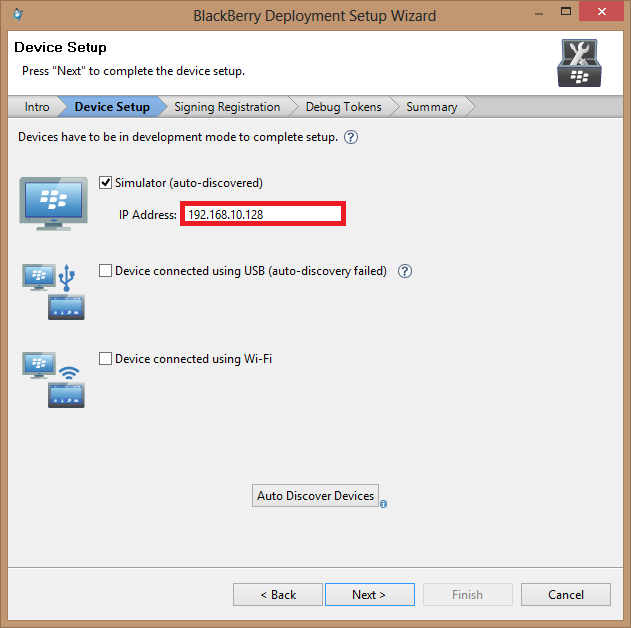The width and height of the screenshot is (631, 628).
Task: Click the simulator monitor icon
Action: pos(54,204)
